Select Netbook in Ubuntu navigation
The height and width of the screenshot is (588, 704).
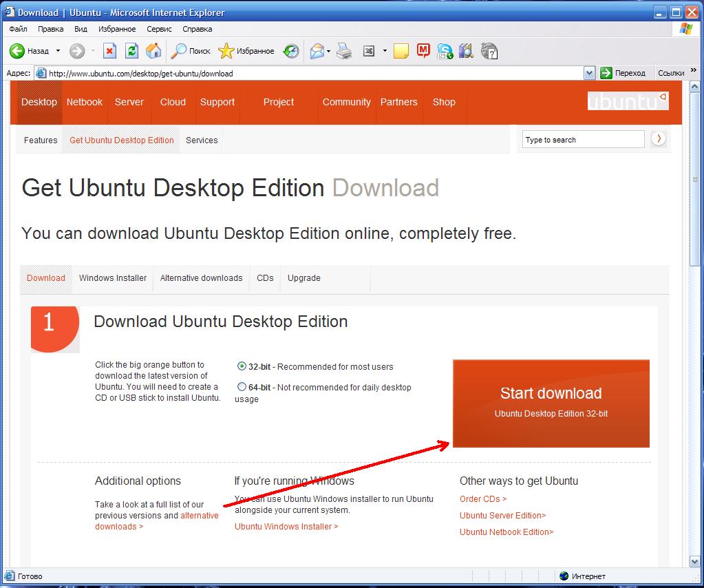pos(85,103)
